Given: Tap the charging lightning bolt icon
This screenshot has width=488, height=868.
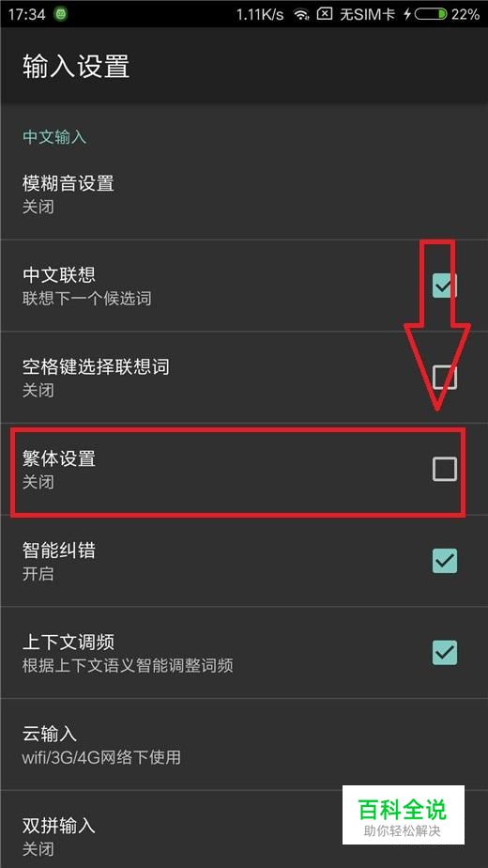Looking at the screenshot, I should [x=407, y=14].
